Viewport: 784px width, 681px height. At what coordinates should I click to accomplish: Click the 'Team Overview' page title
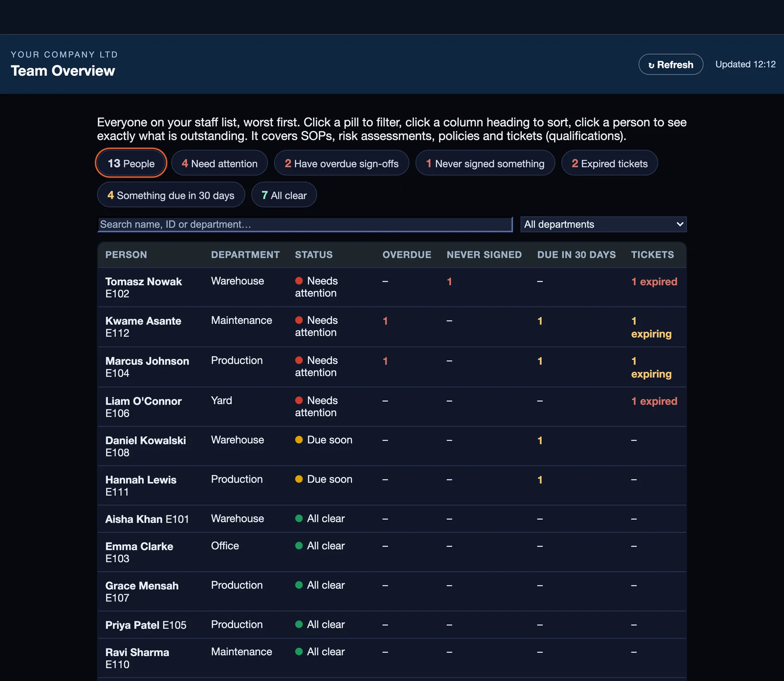63,71
